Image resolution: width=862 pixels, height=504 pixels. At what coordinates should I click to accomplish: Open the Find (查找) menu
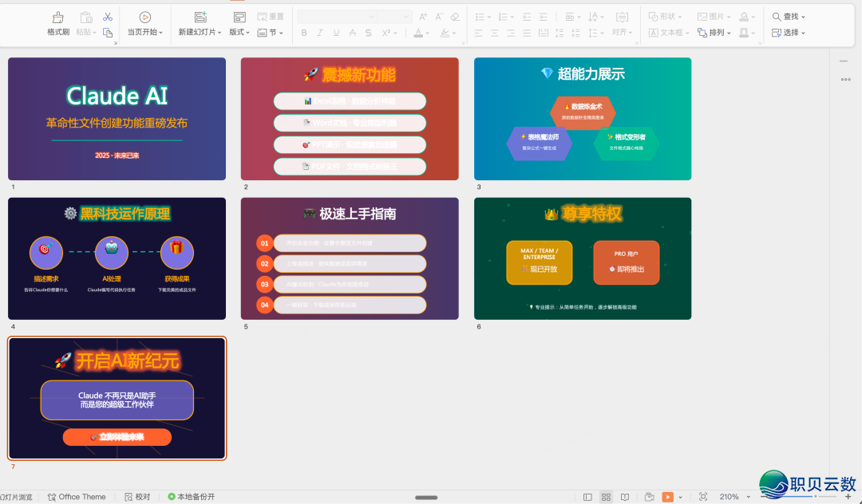789,17
